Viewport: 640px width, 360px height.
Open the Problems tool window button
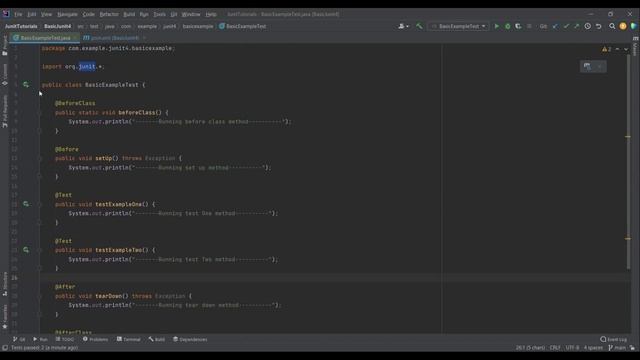pos(96,339)
